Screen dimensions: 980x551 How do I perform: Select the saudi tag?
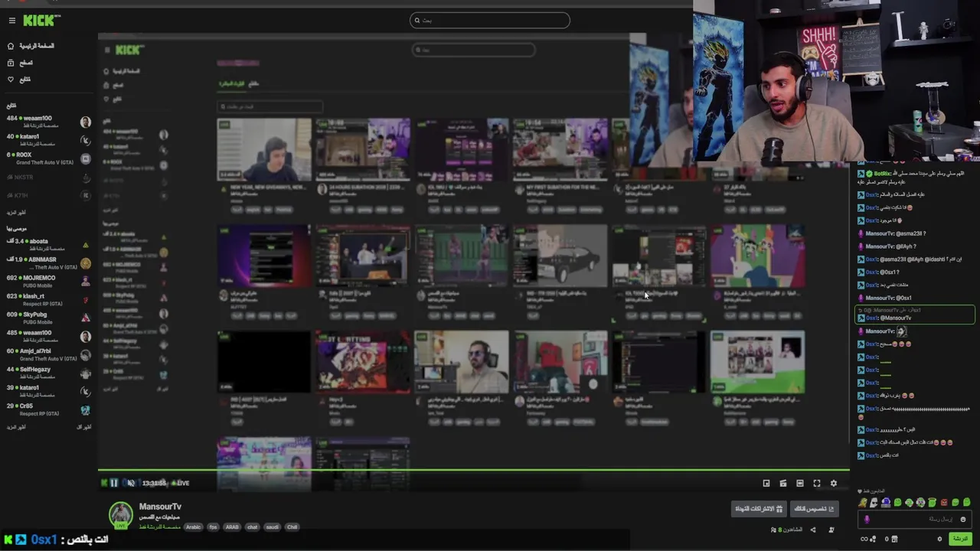(273, 527)
